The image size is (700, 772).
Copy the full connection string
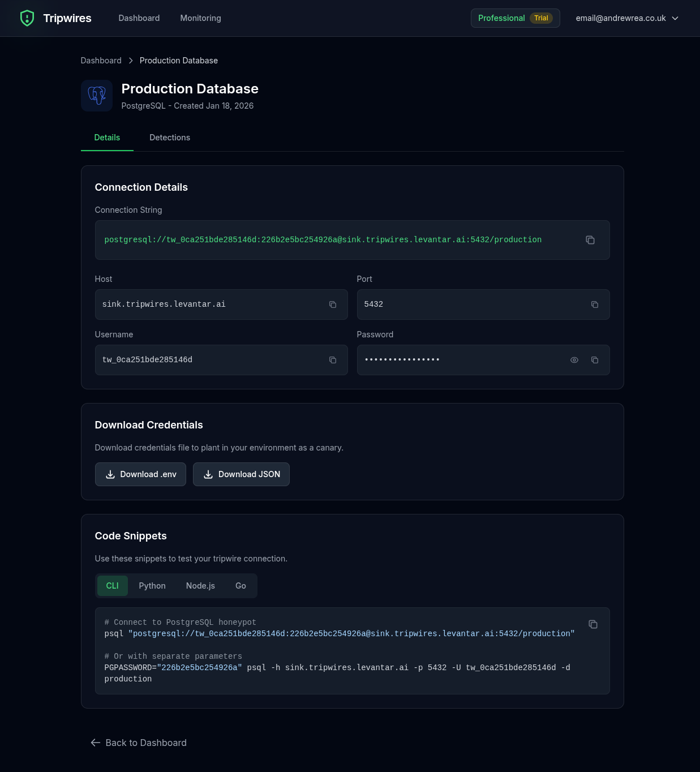[x=590, y=240]
